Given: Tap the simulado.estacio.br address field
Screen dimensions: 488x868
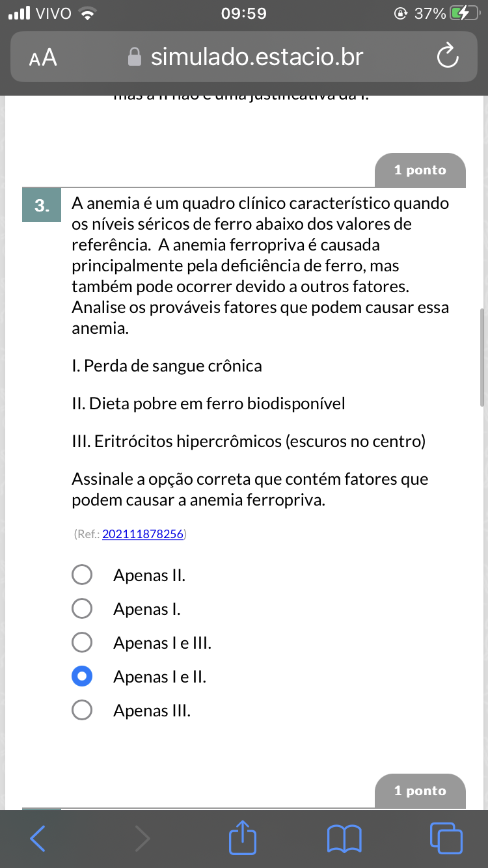Looking at the screenshot, I should click(256, 57).
